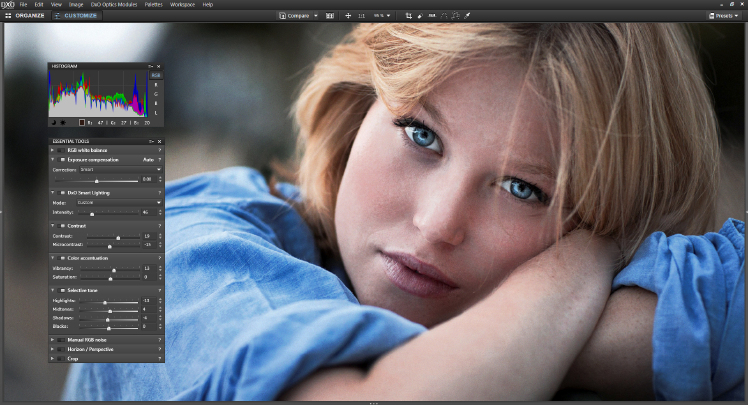
Task: Expand RGB white balance section
Action: [x=52, y=150]
